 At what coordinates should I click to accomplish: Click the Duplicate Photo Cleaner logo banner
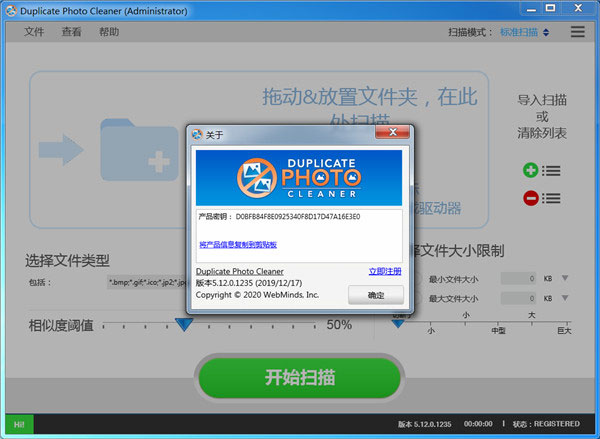coord(299,177)
